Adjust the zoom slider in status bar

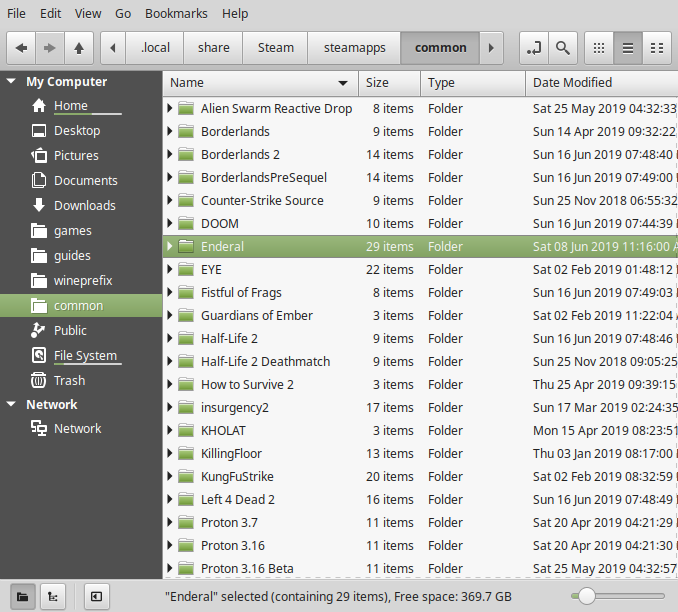pyautogui.click(x=586, y=596)
